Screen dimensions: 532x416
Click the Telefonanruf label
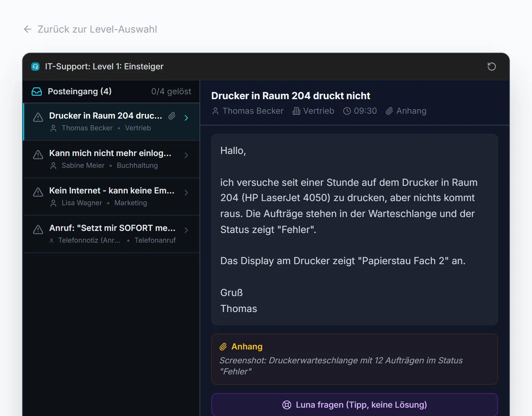point(155,240)
